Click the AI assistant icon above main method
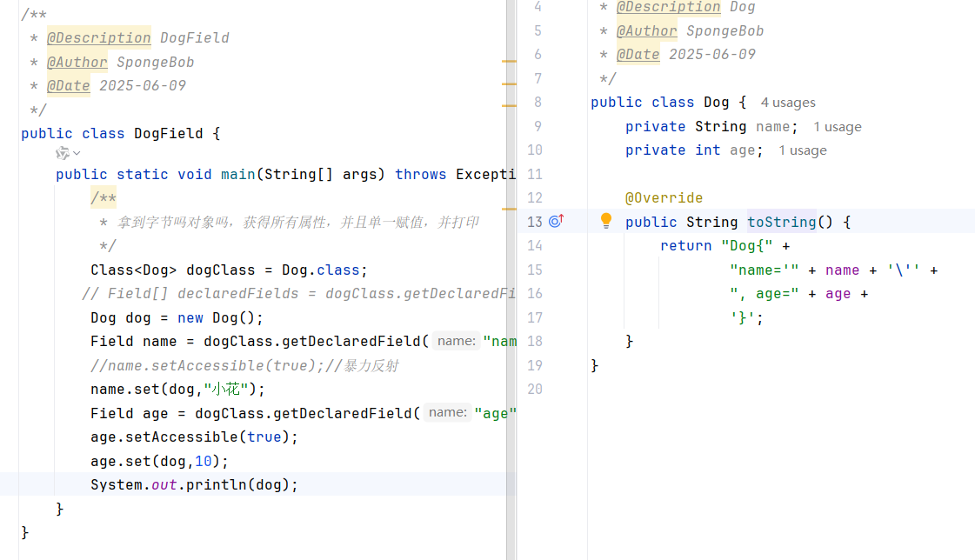The height and width of the screenshot is (560, 975). [x=62, y=153]
